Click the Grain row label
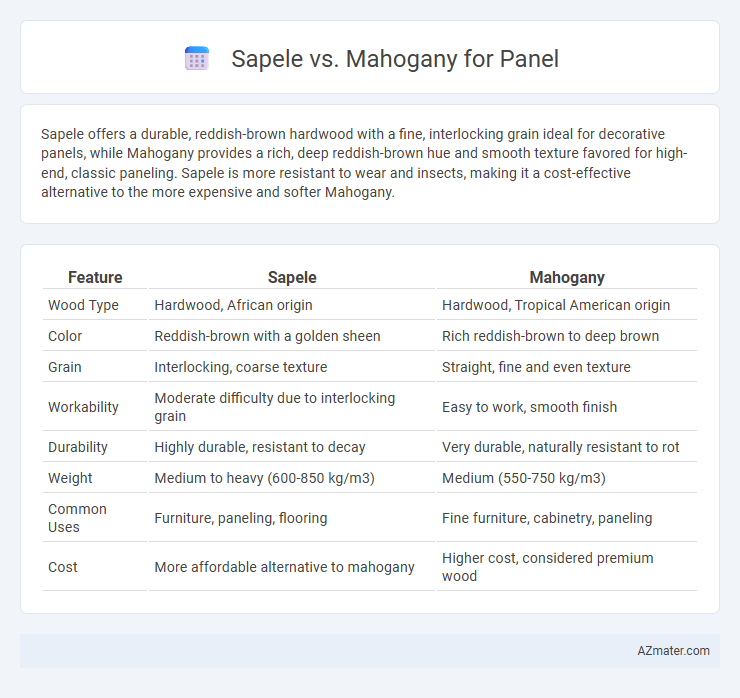Image resolution: width=740 pixels, height=698 pixels. 65,367
